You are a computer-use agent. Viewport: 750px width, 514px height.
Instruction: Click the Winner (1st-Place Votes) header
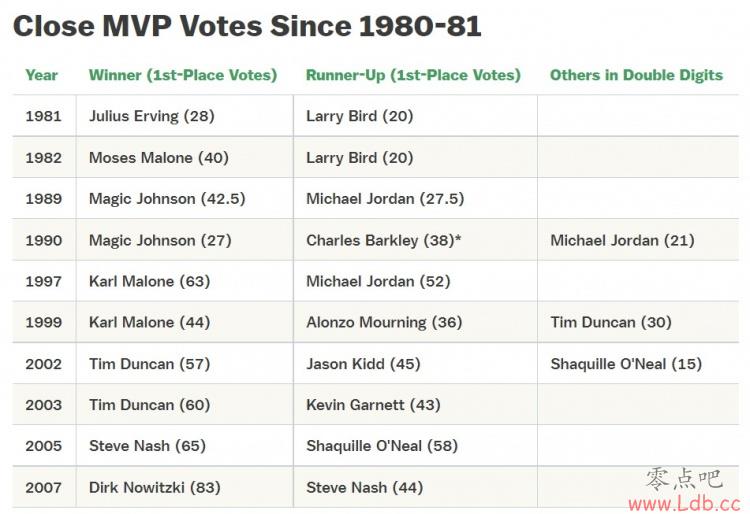(183, 75)
